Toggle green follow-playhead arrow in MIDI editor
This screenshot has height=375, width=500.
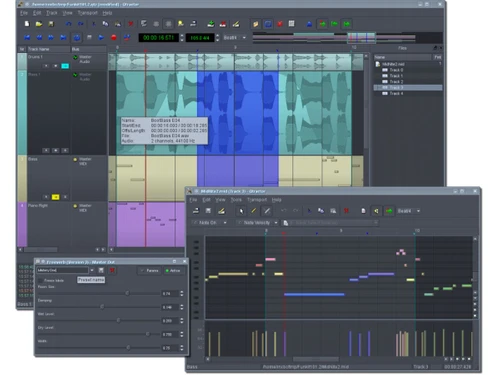click(389, 211)
